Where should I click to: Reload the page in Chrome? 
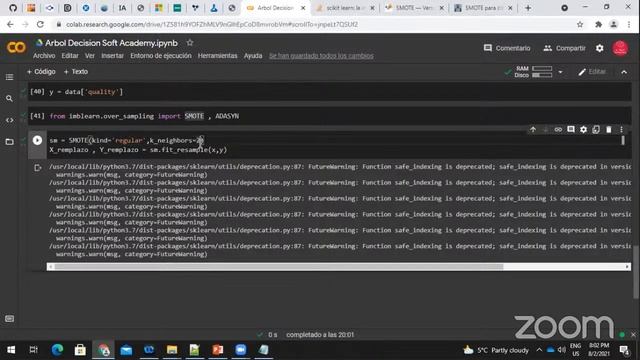click(x=40, y=24)
